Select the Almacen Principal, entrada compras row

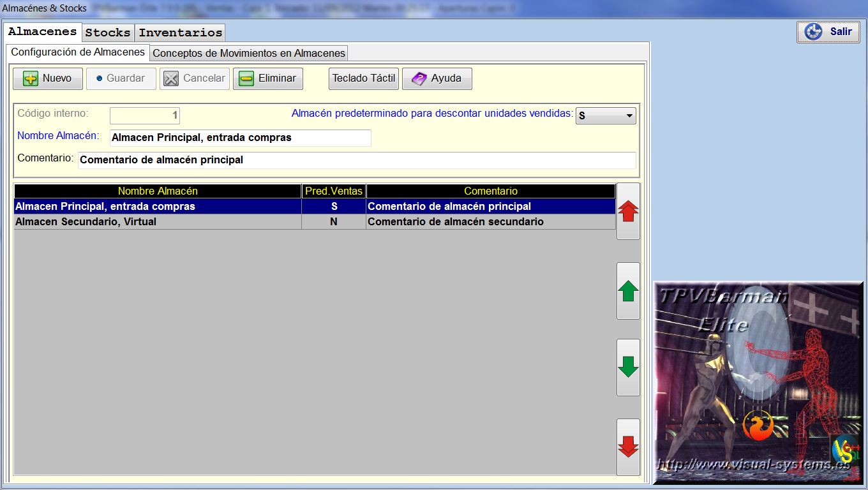pos(157,207)
